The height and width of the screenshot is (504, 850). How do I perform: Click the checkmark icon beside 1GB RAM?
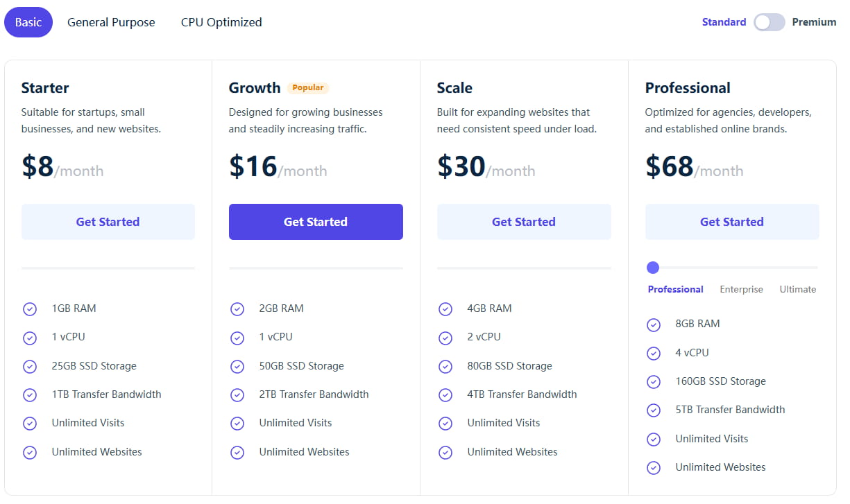pos(30,309)
